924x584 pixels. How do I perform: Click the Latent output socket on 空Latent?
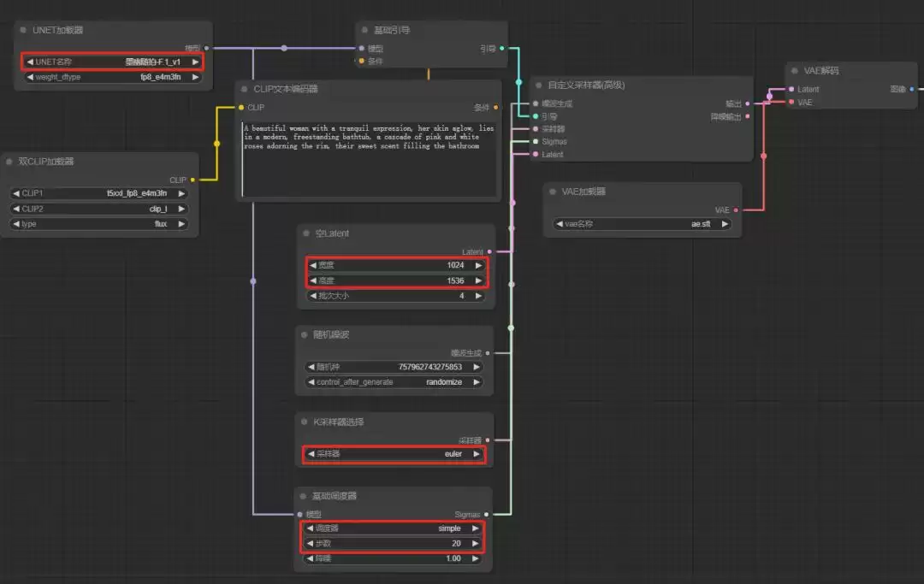489,252
